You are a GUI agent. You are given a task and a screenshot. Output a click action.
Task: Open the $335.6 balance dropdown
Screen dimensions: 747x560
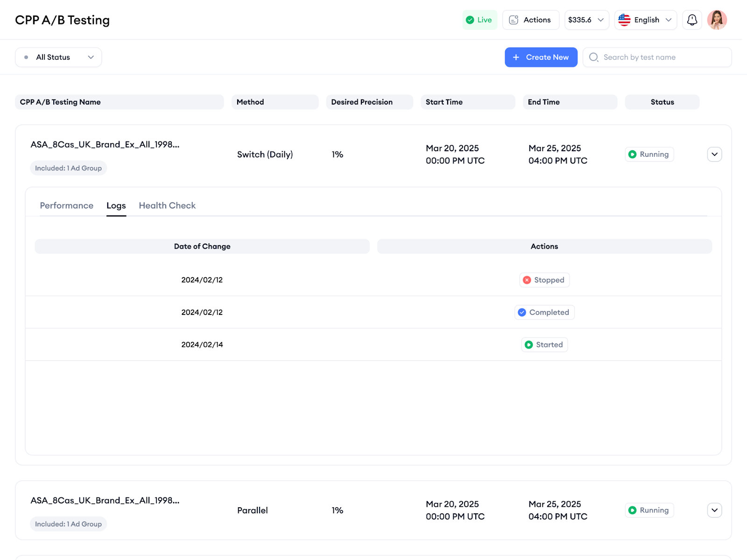(586, 20)
